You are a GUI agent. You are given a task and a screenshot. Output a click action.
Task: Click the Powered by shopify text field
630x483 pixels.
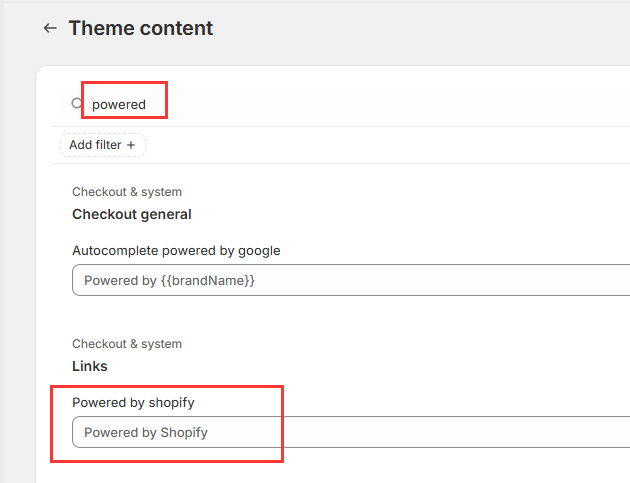coord(350,433)
